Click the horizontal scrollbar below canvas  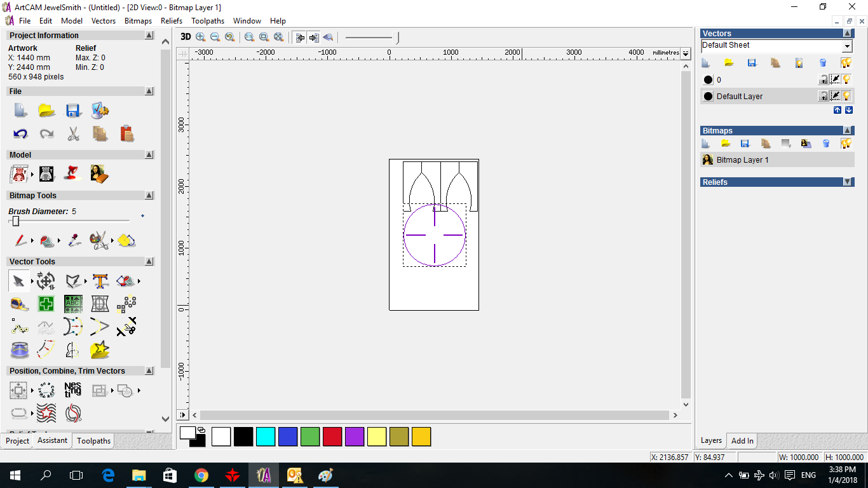pyautogui.click(x=435, y=415)
